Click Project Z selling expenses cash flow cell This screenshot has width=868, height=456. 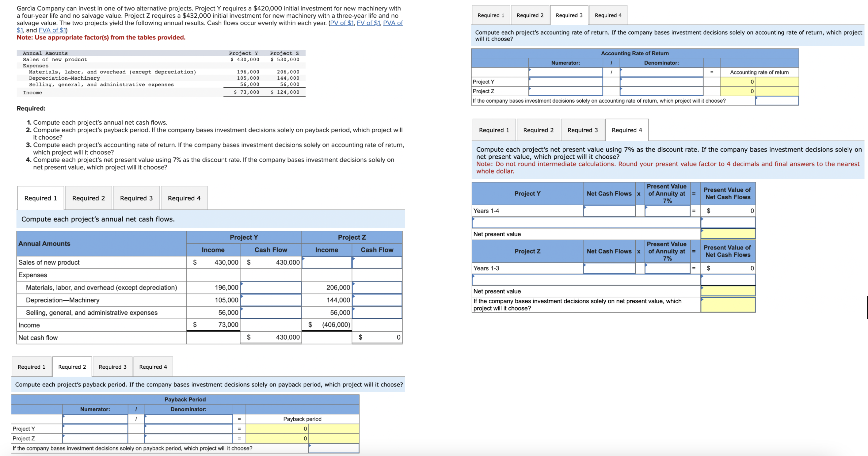point(377,313)
